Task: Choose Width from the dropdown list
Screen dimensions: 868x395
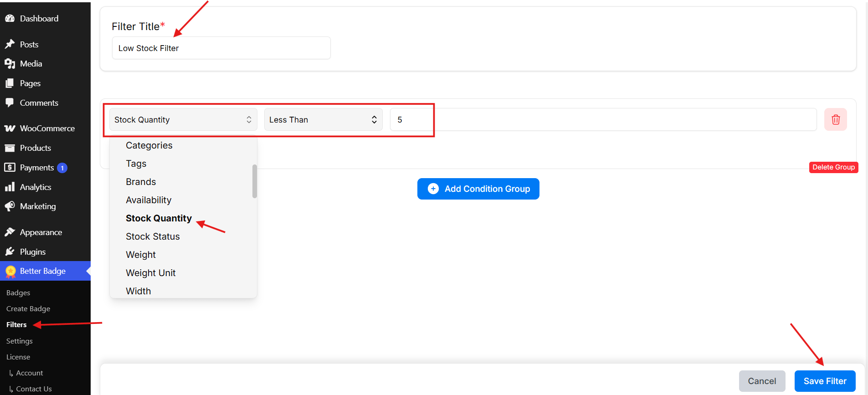Action: click(x=138, y=291)
